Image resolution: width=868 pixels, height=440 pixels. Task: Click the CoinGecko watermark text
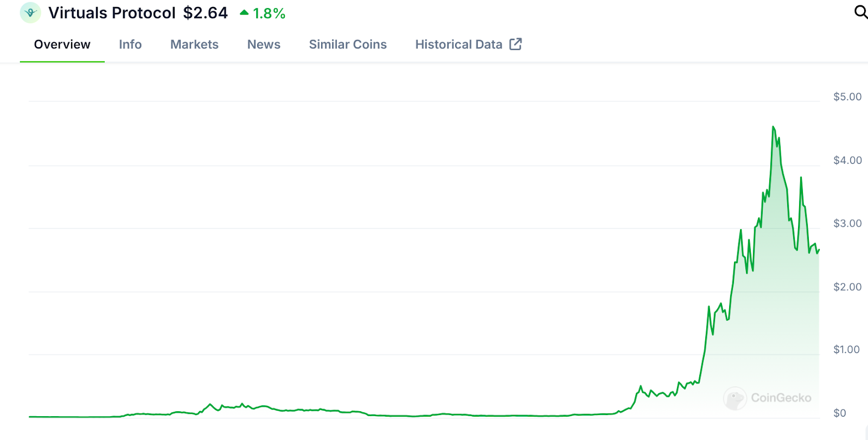[x=781, y=398]
